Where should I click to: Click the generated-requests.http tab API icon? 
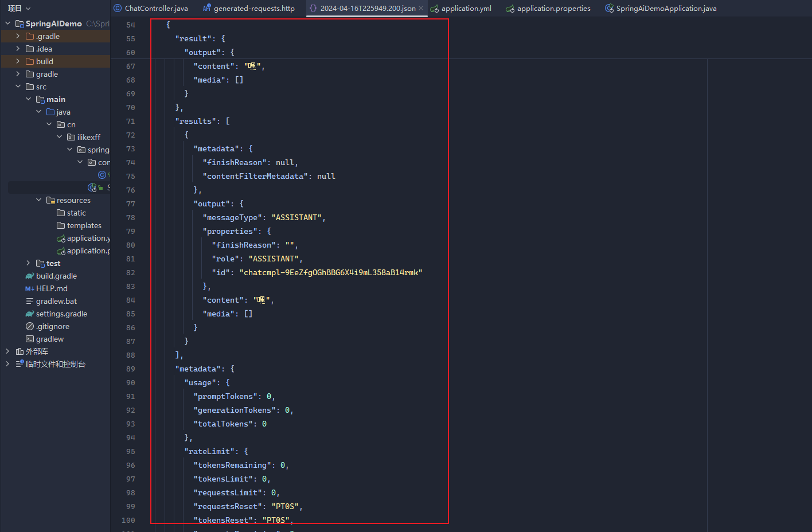207,9
